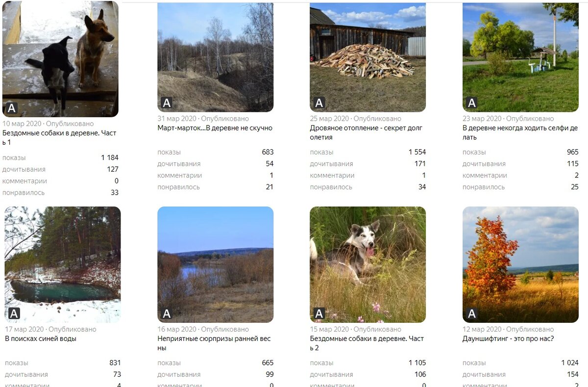Open article "Бездомные собаки в деревне. Часть 2"
This screenshot has height=387, width=588.
(367, 343)
